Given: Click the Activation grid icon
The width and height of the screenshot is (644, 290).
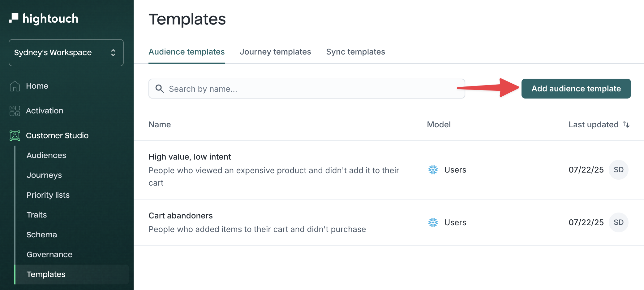Looking at the screenshot, I should point(15,111).
